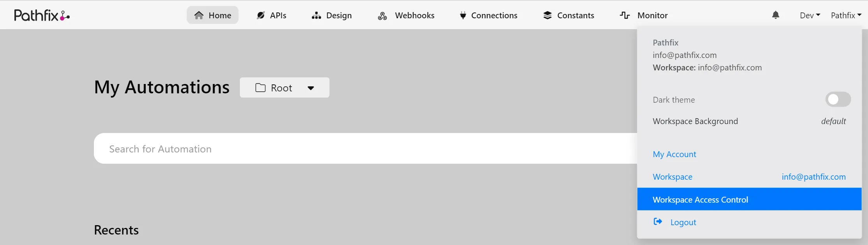Viewport: 868px width, 245px height.
Task: Click the Dark theme label
Action: point(674,100)
